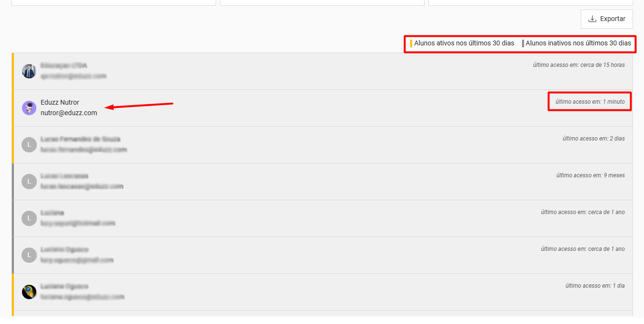This screenshot has width=644, height=324.
Task: Click the 'último acesso em: cerca de 15 horas' text
Action: pyautogui.click(x=579, y=65)
